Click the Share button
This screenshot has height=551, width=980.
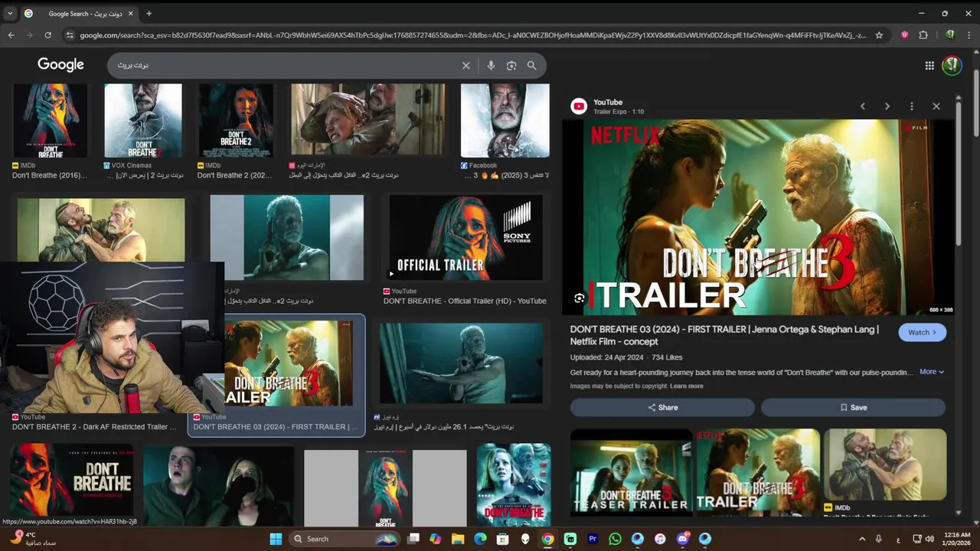662,408
